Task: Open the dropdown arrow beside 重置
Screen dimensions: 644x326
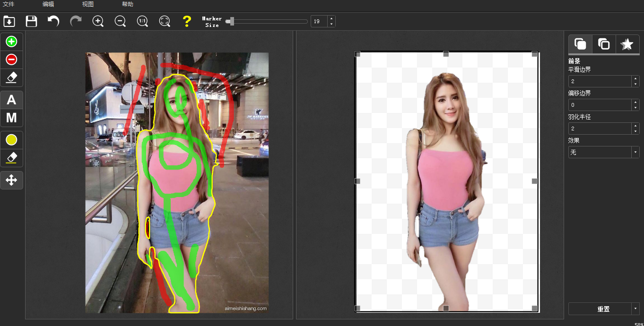Action: [x=635, y=309]
